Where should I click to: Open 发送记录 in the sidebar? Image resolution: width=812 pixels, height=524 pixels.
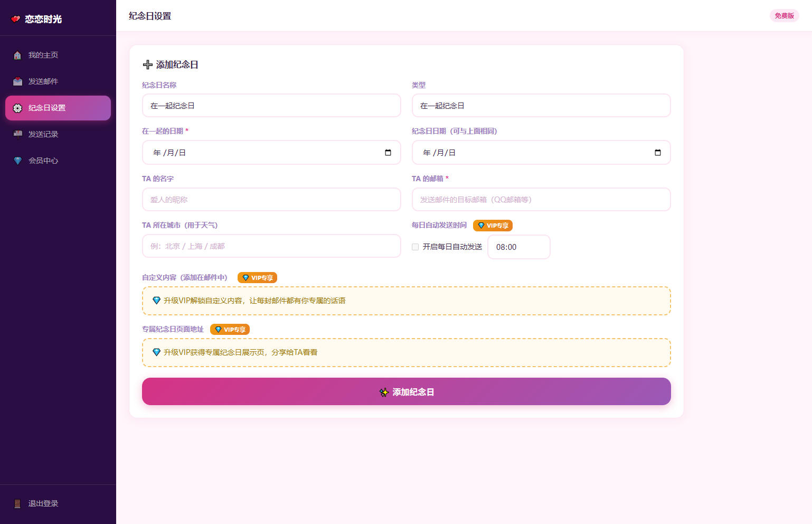[x=58, y=134]
